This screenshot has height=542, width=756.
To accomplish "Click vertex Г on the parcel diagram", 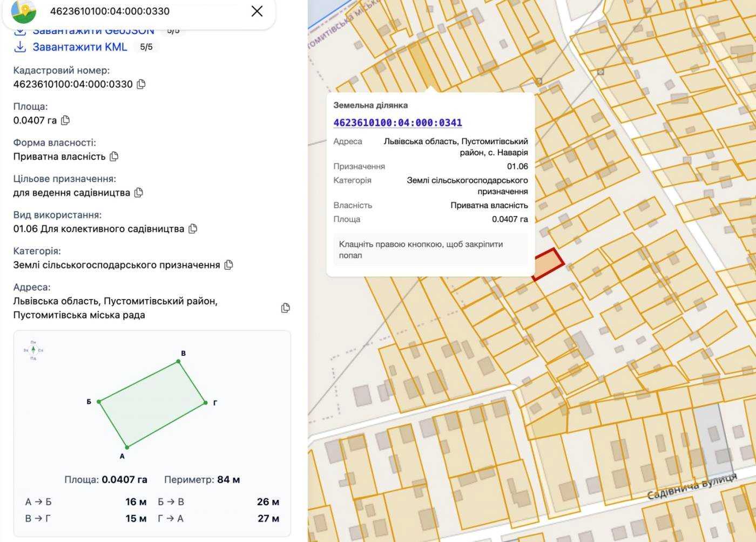I will coord(205,402).
